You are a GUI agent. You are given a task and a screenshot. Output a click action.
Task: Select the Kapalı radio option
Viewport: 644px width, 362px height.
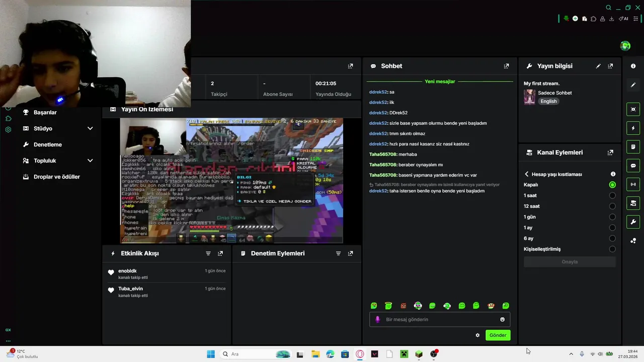(612, 185)
